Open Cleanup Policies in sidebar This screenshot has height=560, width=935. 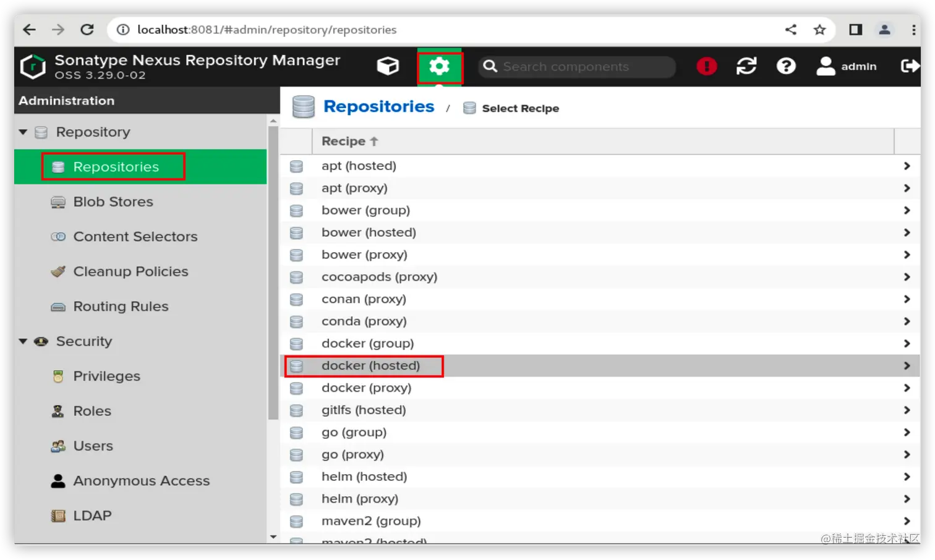tap(140, 271)
